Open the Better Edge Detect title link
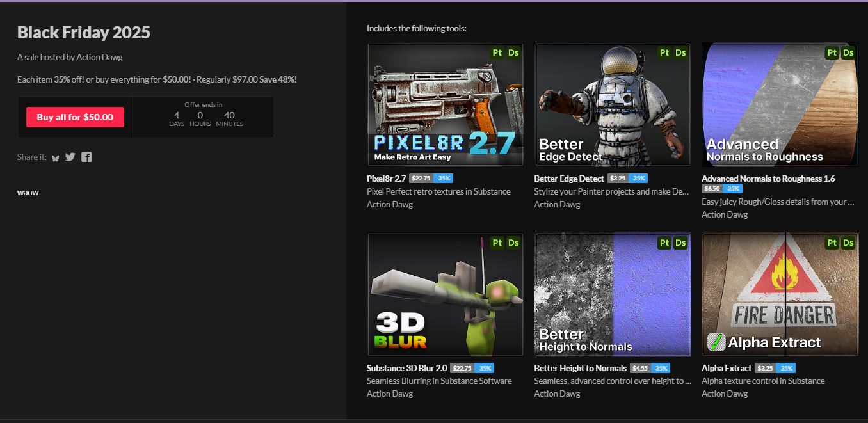 pos(568,179)
